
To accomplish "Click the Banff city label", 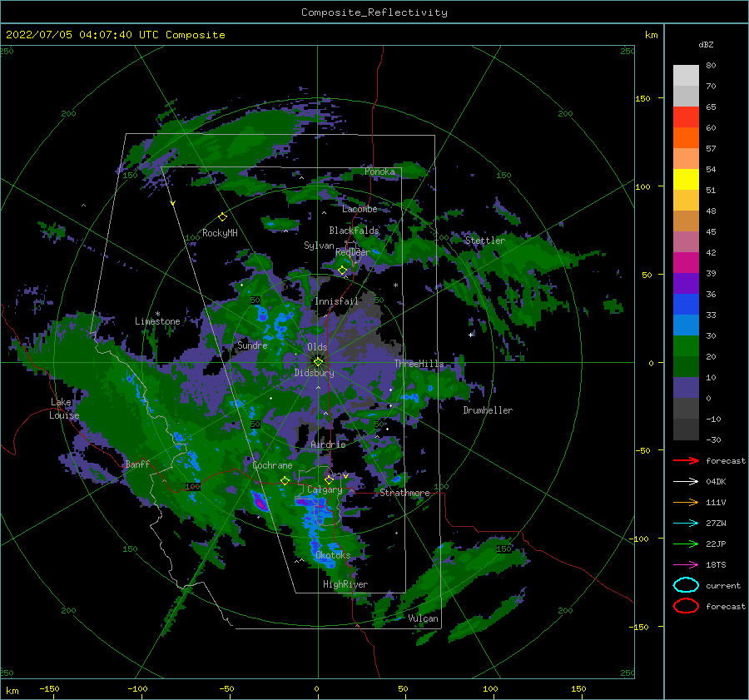I will [x=137, y=464].
